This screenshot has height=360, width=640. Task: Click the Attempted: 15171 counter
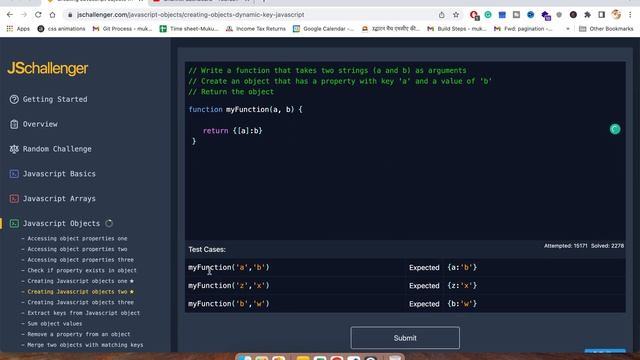point(565,246)
